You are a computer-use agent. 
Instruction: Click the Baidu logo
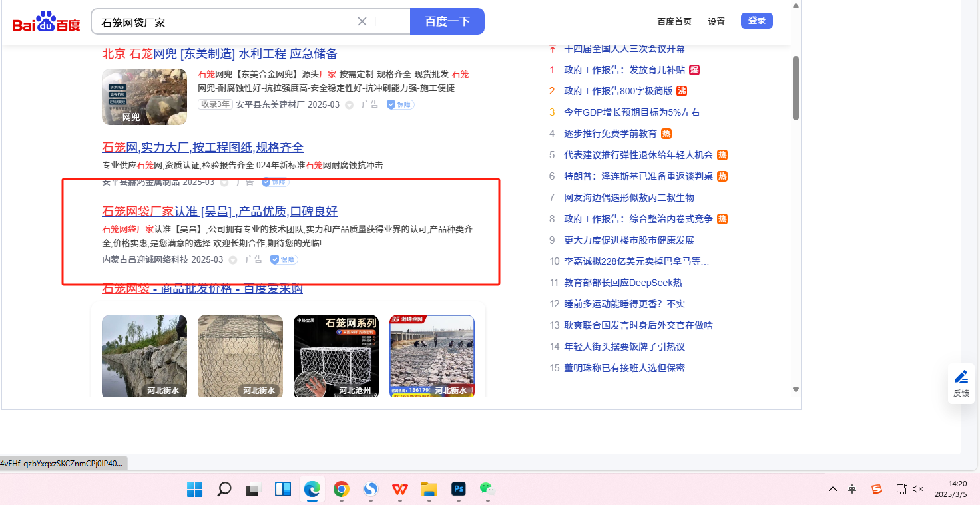point(46,22)
